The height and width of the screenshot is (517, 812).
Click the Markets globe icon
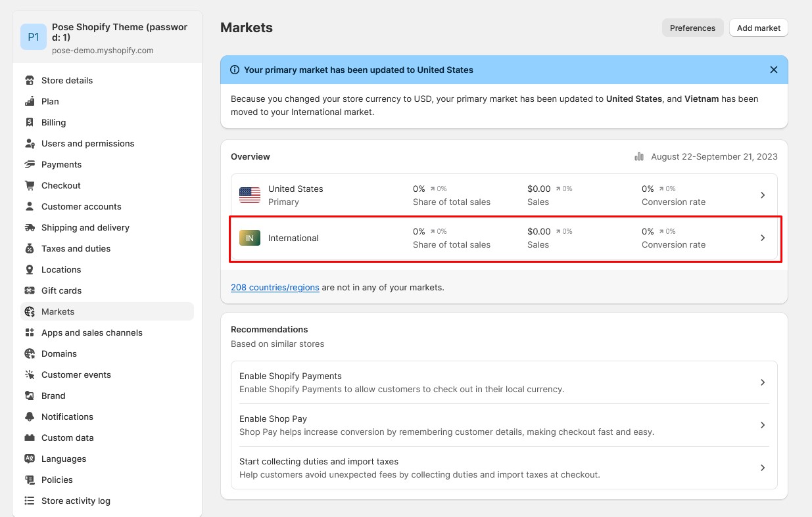point(30,311)
